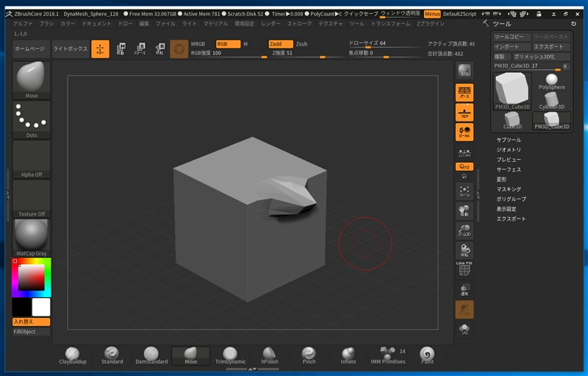588x376 pixels.
Task: Activate the Draw (ドロー) mode button
Action: pyautogui.click(x=100, y=49)
